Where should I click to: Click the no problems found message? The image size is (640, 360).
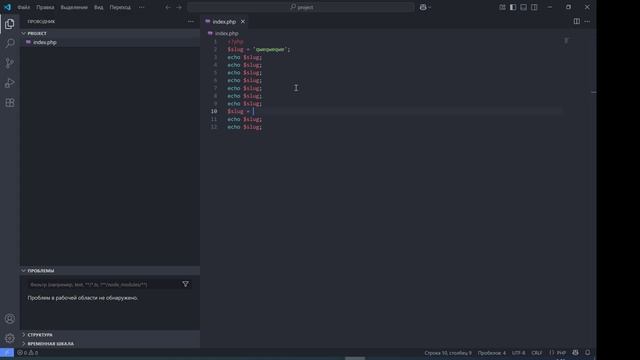(83, 298)
